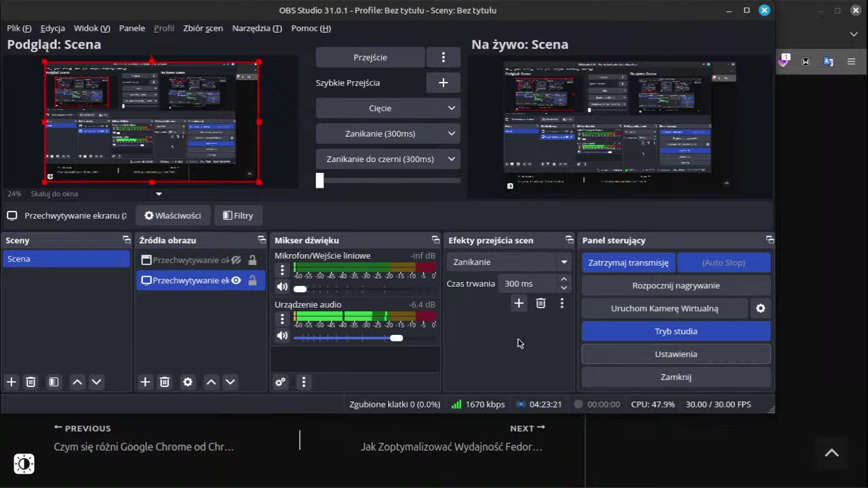The width and height of the screenshot is (868, 488).
Task: Open Zanikanie (300ms) quick transition dropdown
Action: click(388, 134)
